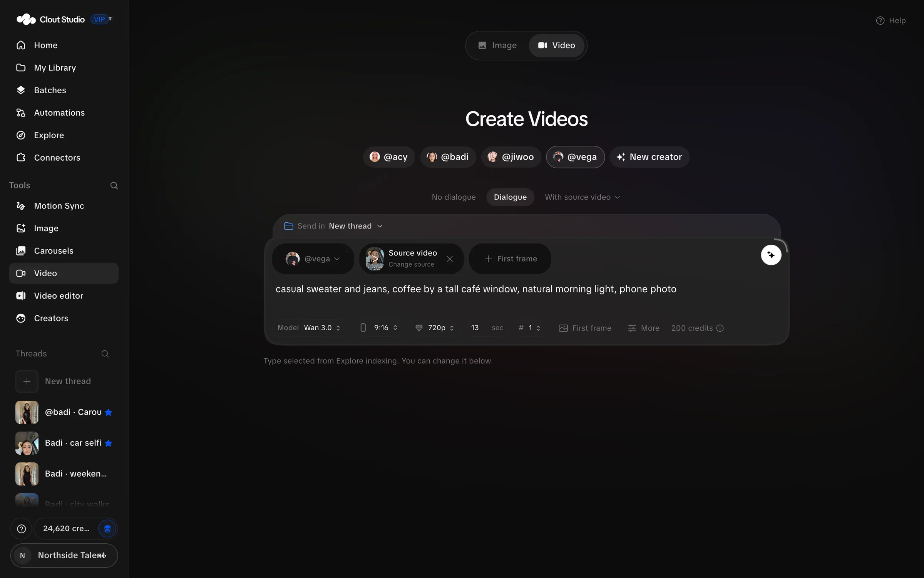Start a New thread
Viewport: 924px width, 578px height.
tap(64, 381)
